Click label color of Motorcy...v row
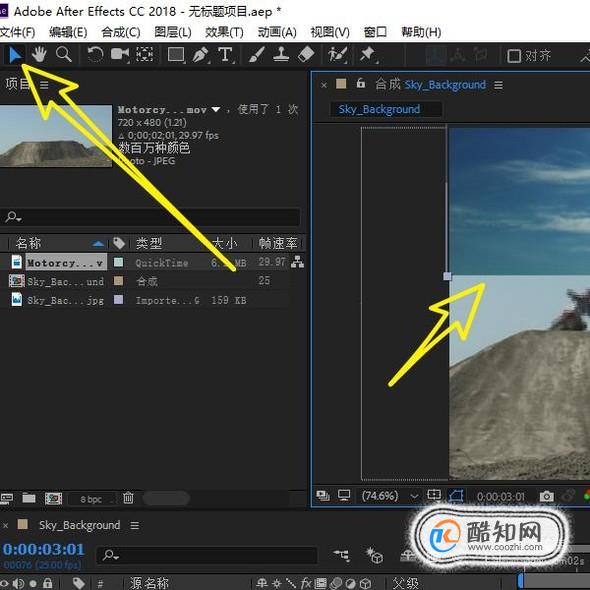 (119, 262)
